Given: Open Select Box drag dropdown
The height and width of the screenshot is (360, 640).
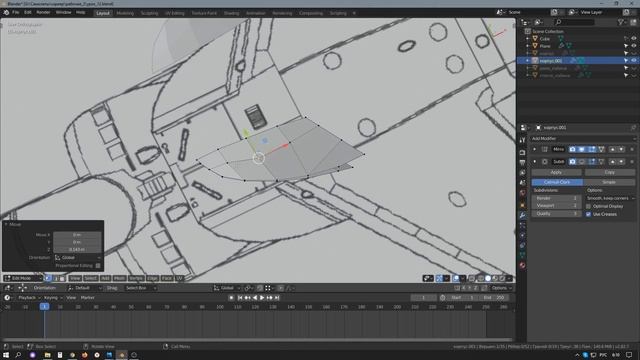Looking at the screenshot, I should pos(140,288).
